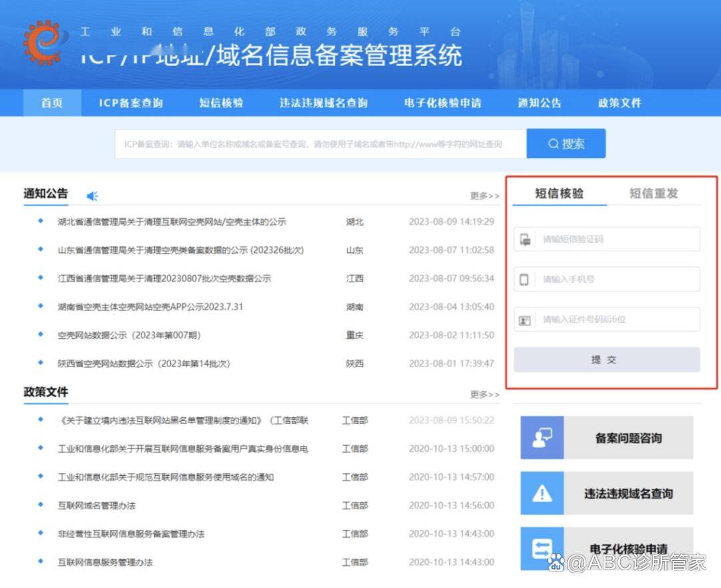This screenshot has height=588, width=721.
Task: Open the 湖北省通信管理局 空壳网站 notice
Action: [172, 222]
